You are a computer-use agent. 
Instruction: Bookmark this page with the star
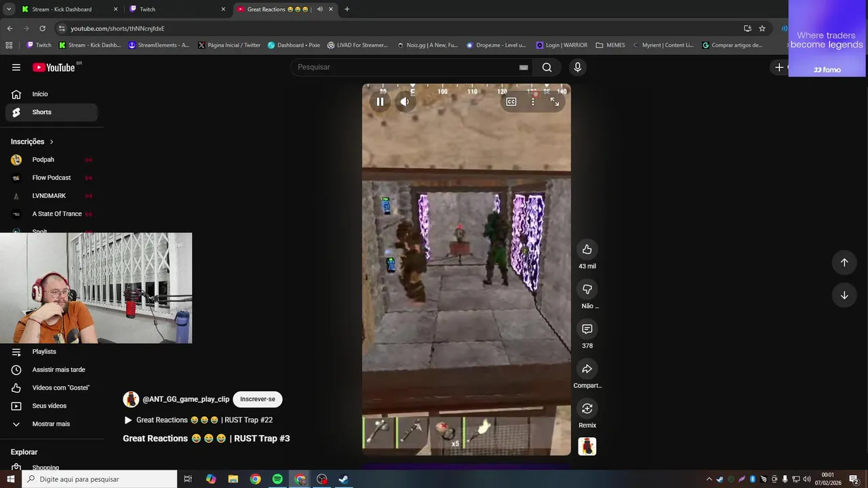762,28
